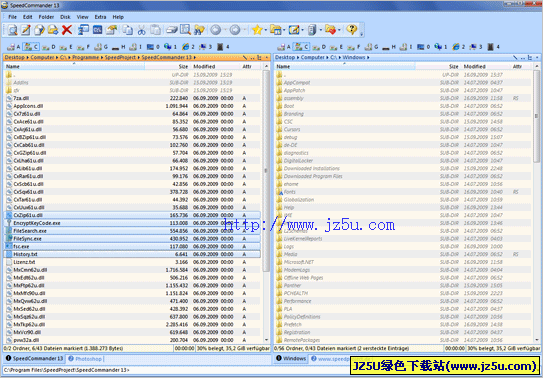Click the round Forward navigation button
Image resolution: width=543 pixels, height=378 pixels.
235,30
